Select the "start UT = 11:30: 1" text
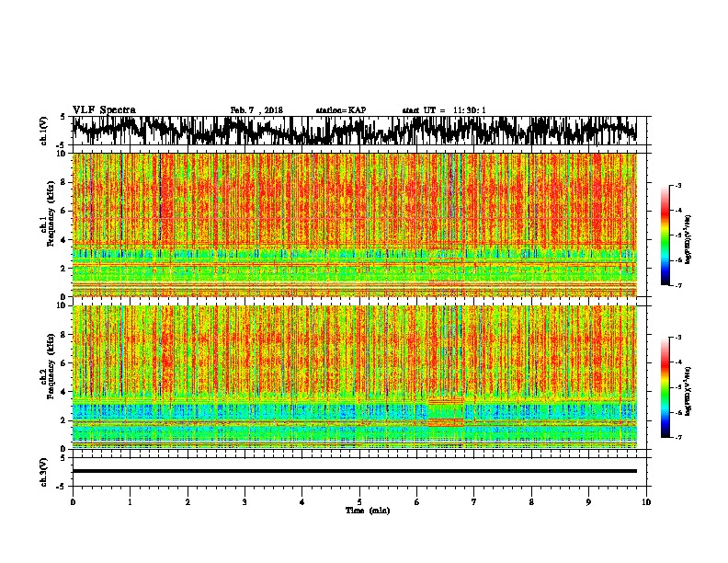Image resolution: width=728 pixels, height=563 pixels. [444, 110]
